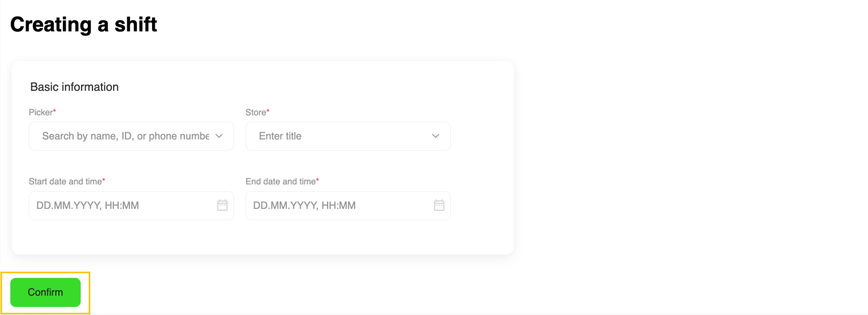Screen dimensions: 868x315
Task: Open the Start date calendar icon
Action: [222, 205]
